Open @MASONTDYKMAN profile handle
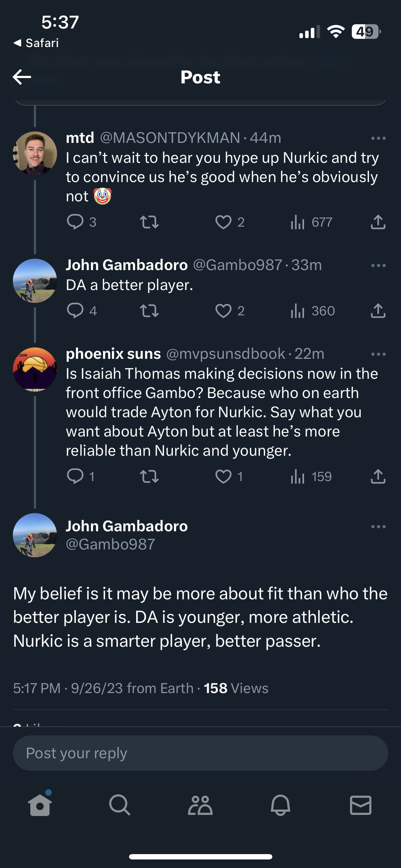401x868 pixels. pyautogui.click(x=170, y=138)
